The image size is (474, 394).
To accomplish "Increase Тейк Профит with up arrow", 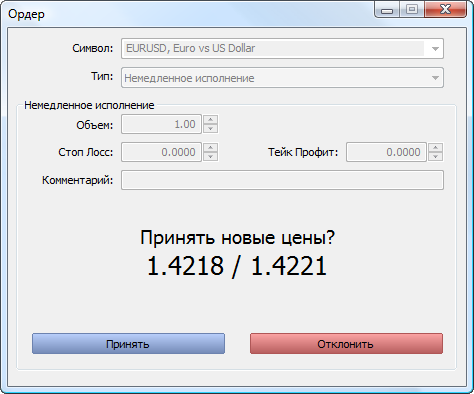I will pos(435,148).
